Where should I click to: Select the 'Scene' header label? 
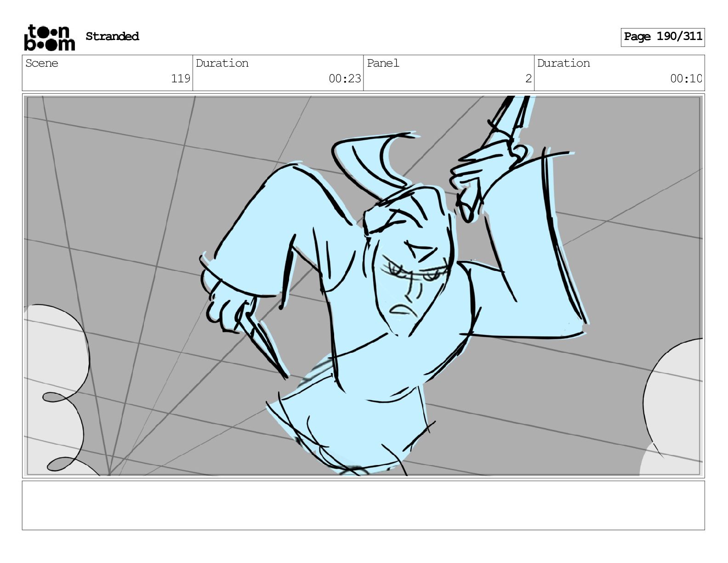point(42,63)
